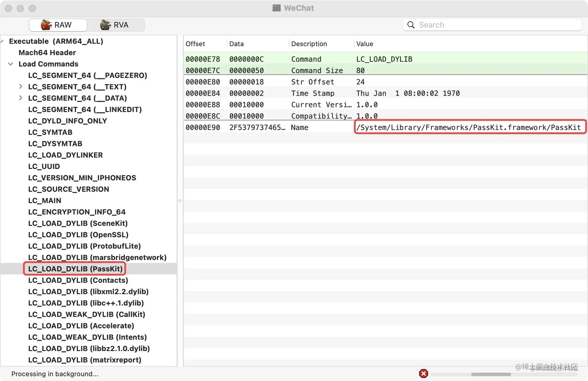Click the PassKit framework path value
The height and width of the screenshot is (381, 588).
tap(469, 127)
